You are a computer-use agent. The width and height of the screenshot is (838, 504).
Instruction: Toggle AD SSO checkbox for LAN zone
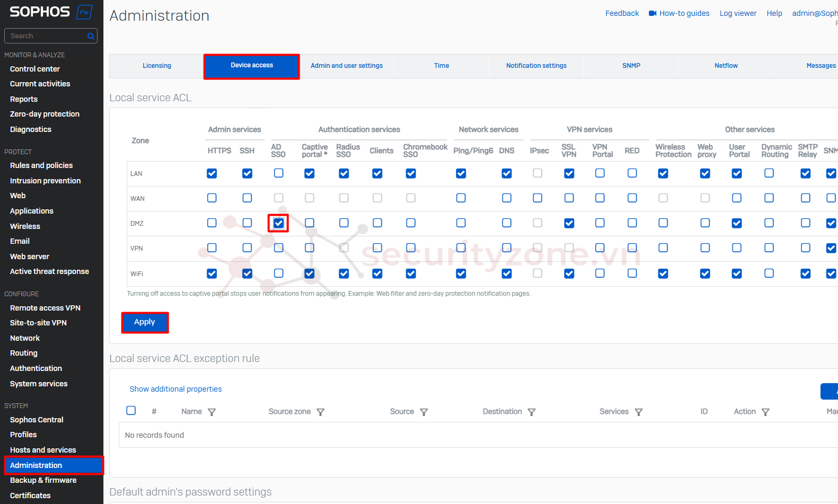click(x=278, y=173)
